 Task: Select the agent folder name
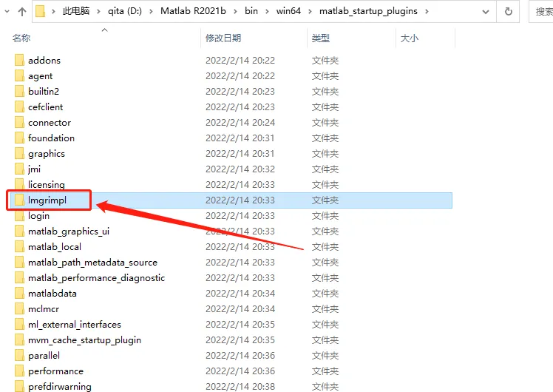point(40,76)
